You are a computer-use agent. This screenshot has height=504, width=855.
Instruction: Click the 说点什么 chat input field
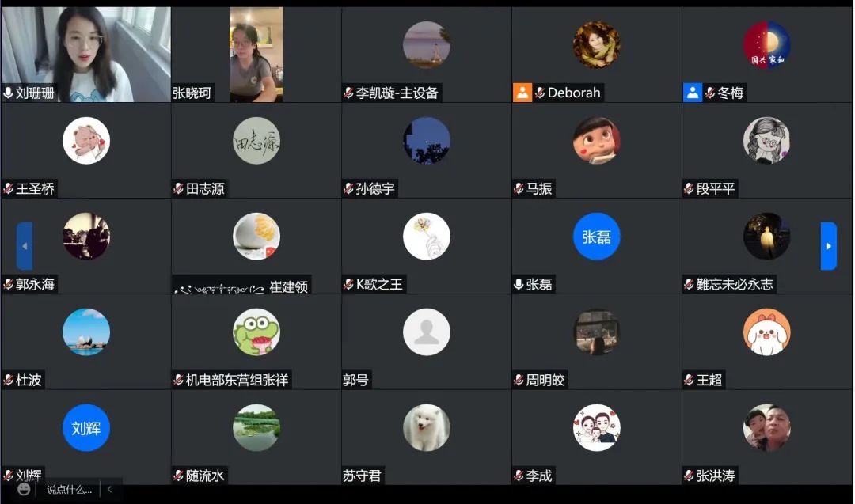point(69,489)
